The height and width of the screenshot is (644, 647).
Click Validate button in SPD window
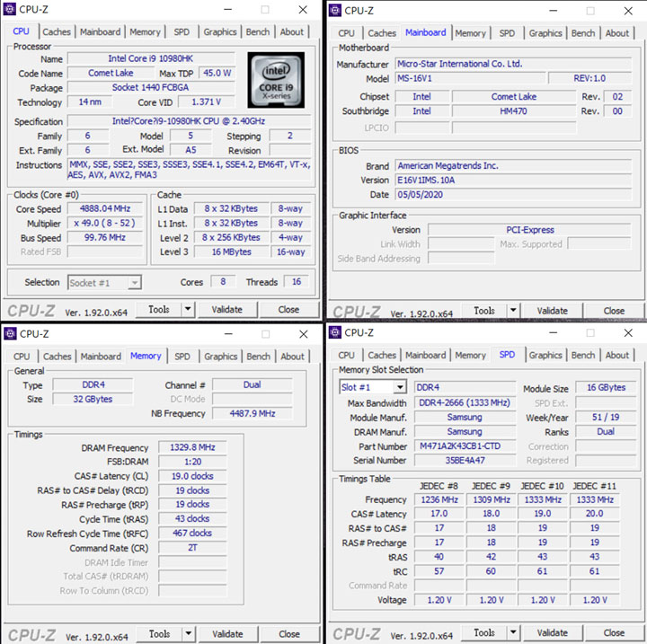[552, 632]
